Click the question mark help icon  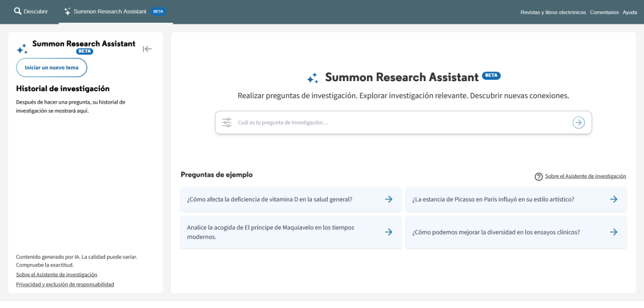coord(538,177)
